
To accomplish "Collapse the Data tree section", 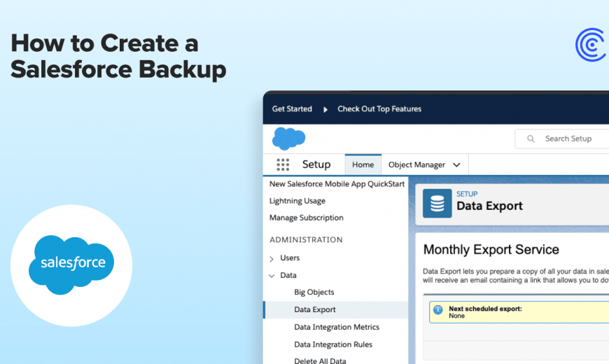I will click(x=272, y=276).
